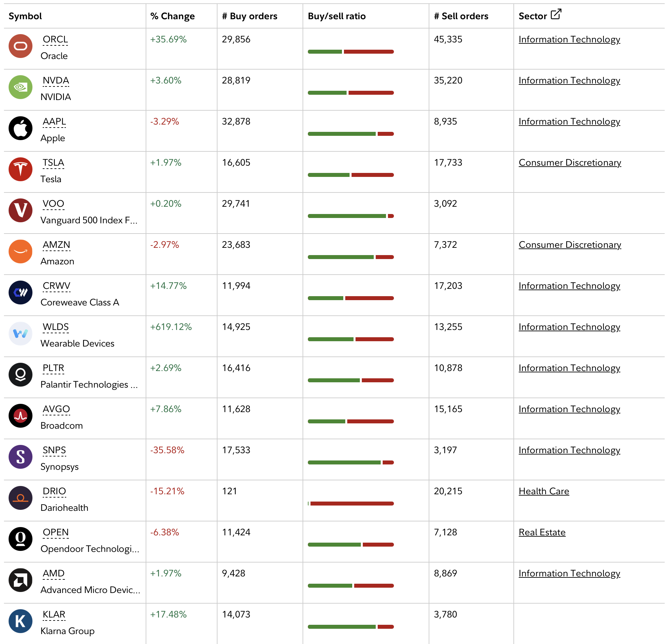The height and width of the screenshot is (644, 670).
Task: Open the ORCL ticker symbol link
Action: point(55,40)
